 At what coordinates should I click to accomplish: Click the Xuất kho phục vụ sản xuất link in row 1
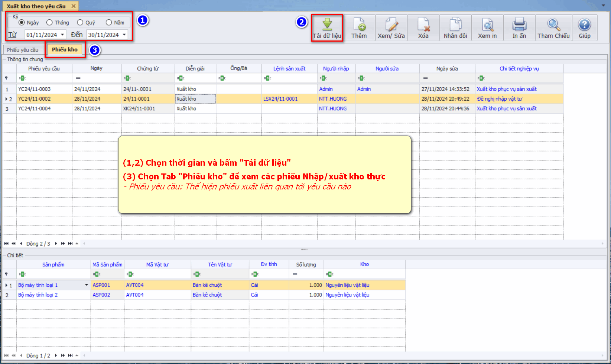point(507,89)
